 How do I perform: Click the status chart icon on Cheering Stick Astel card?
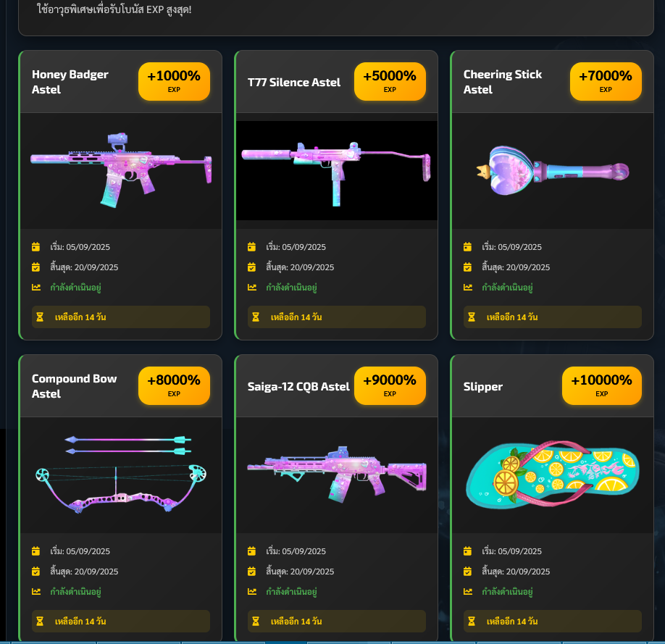point(468,287)
